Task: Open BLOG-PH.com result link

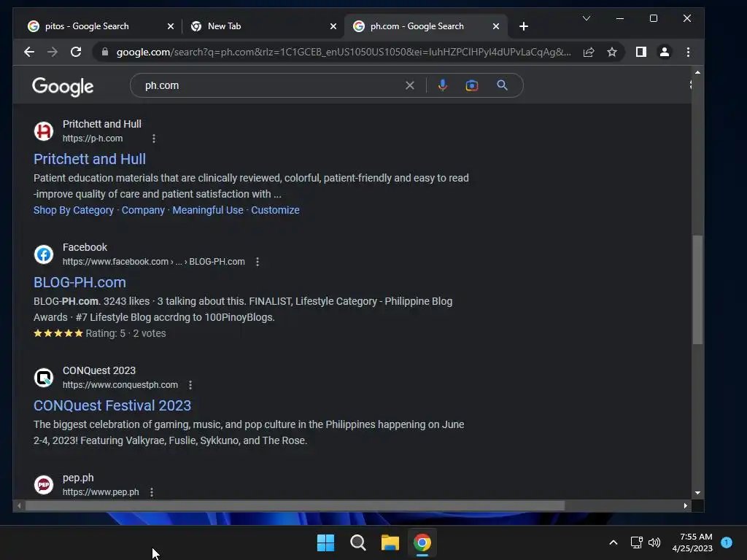Action: tap(80, 282)
